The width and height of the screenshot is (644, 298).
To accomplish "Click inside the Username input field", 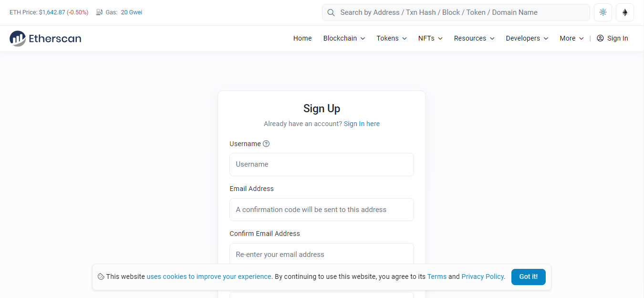I will coord(322,164).
